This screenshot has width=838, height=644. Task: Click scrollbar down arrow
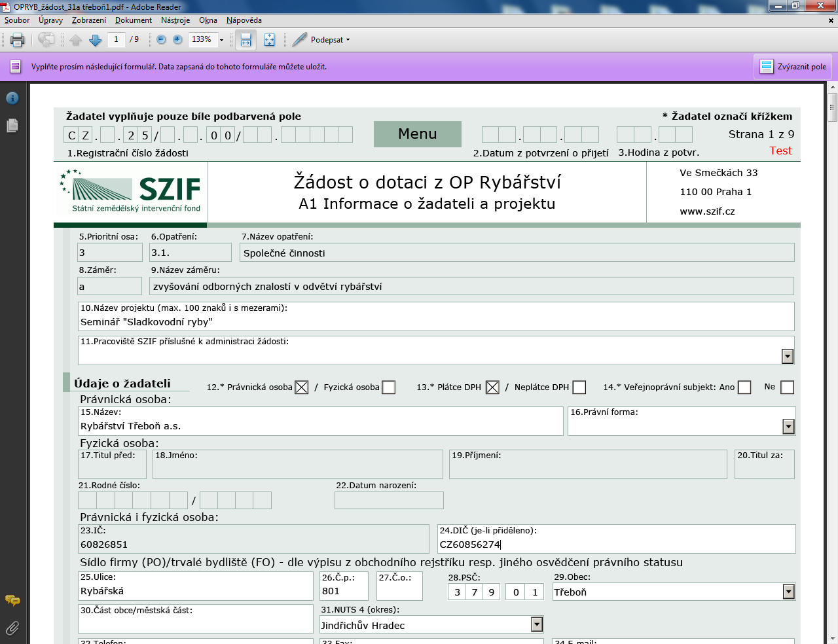coord(832,638)
